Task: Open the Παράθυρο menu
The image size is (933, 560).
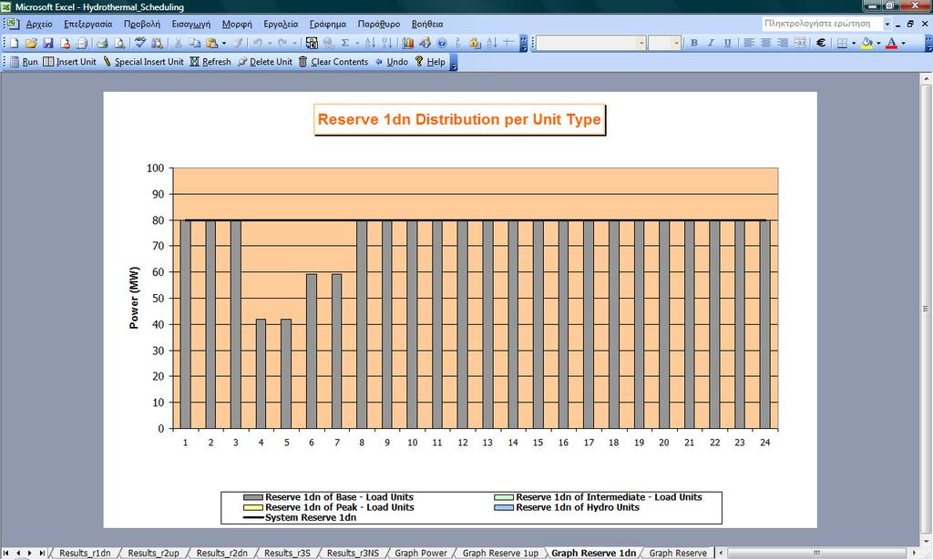Action: click(x=378, y=24)
